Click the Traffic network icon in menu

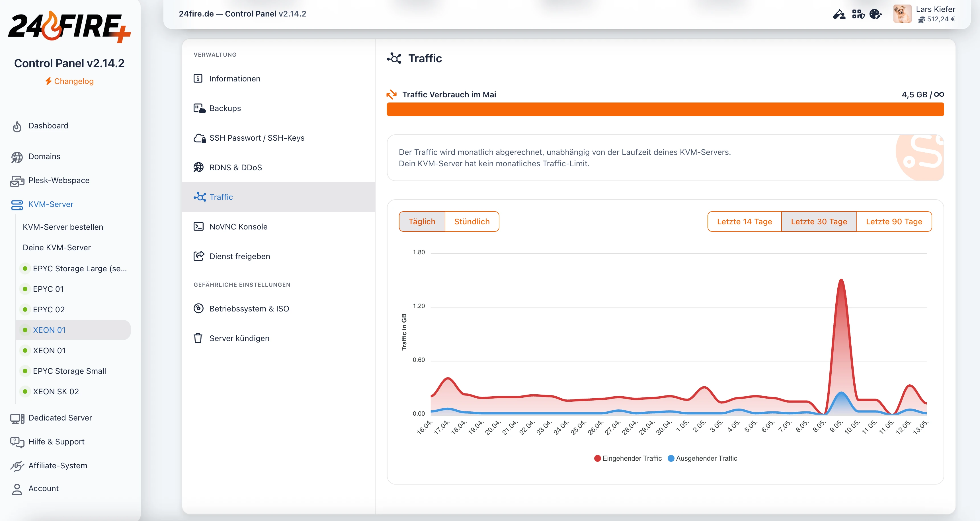[200, 197]
